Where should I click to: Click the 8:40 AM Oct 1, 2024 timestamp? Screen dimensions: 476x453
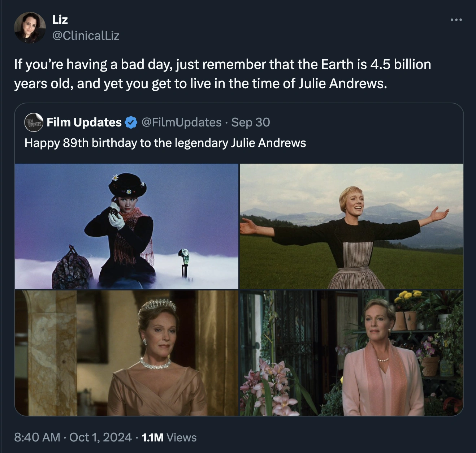coord(73,437)
